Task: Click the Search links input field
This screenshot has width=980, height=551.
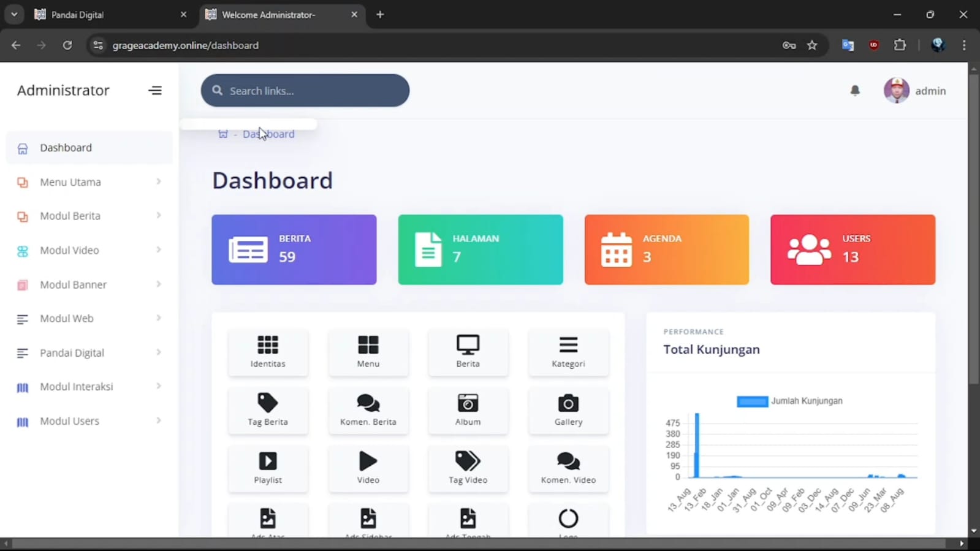Action: click(x=305, y=91)
